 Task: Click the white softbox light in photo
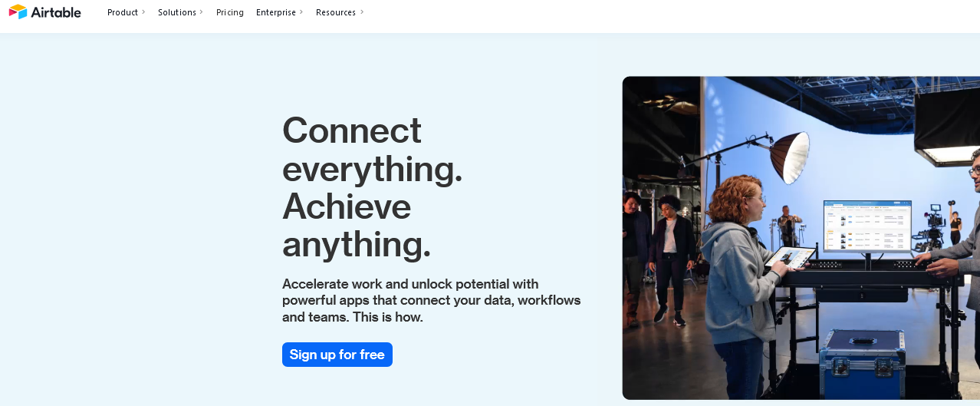pyautogui.click(x=791, y=157)
